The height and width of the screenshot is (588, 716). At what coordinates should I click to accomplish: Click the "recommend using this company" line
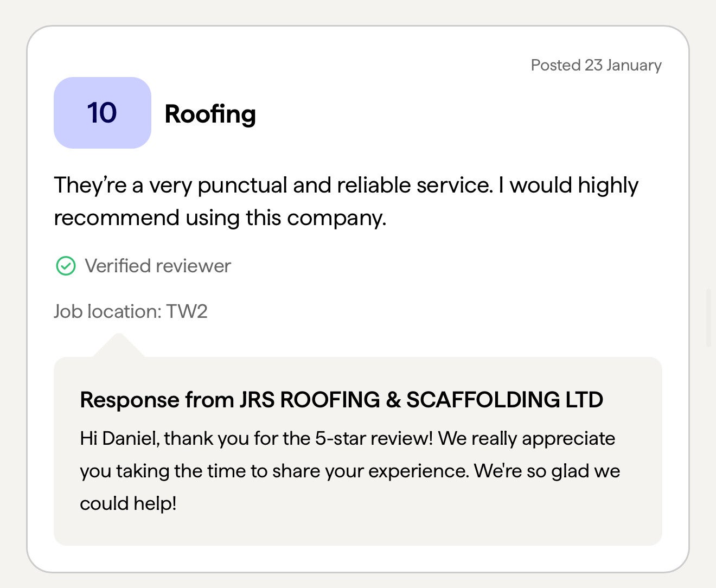pos(220,218)
